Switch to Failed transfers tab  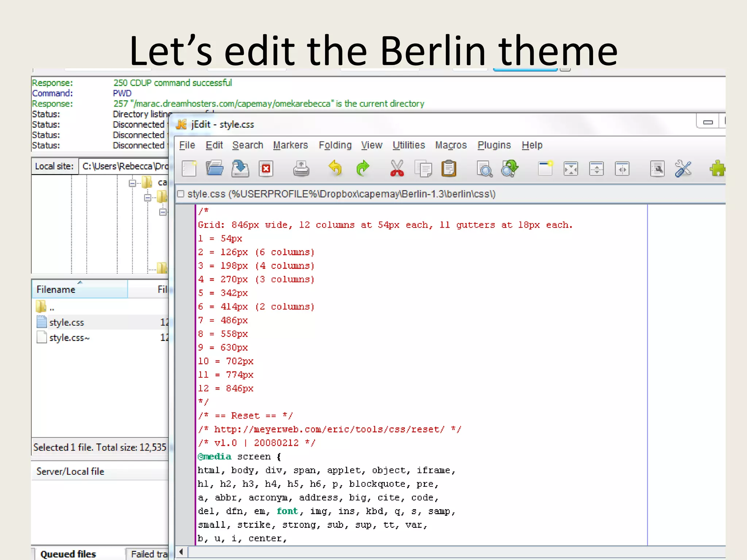coord(147,554)
